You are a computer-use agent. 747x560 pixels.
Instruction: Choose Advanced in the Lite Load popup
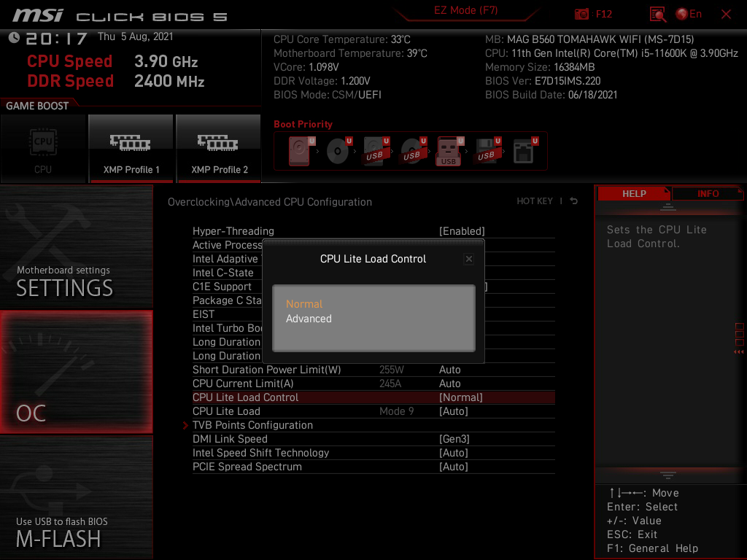(x=309, y=319)
